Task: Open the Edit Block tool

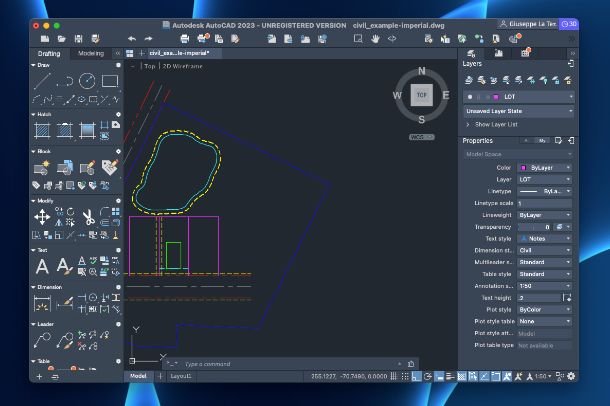Action: [x=87, y=168]
